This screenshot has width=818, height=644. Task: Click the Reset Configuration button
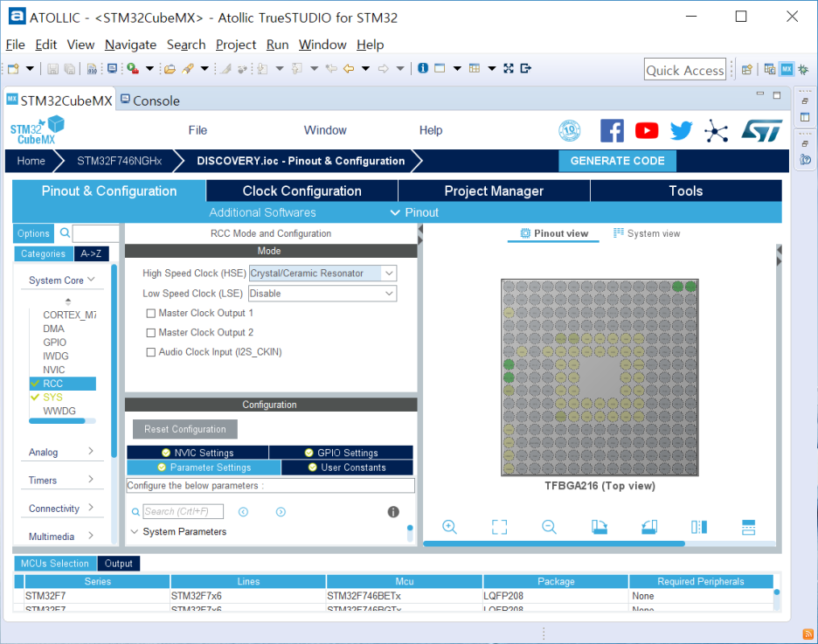coord(185,429)
